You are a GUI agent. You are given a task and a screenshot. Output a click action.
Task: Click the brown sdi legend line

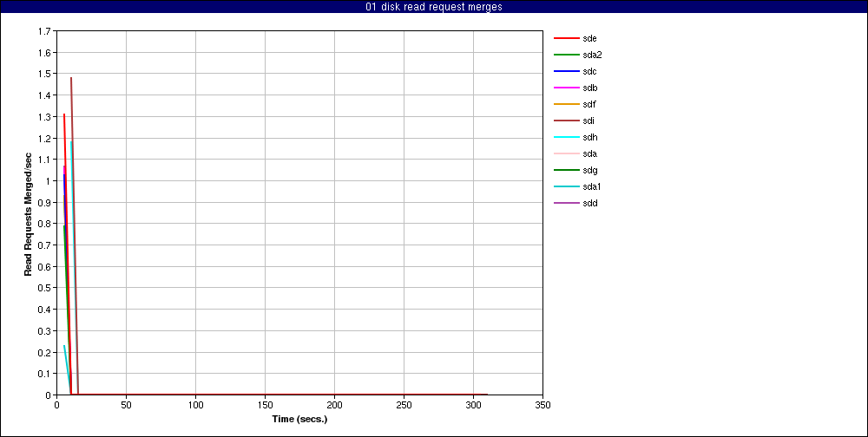coord(566,121)
